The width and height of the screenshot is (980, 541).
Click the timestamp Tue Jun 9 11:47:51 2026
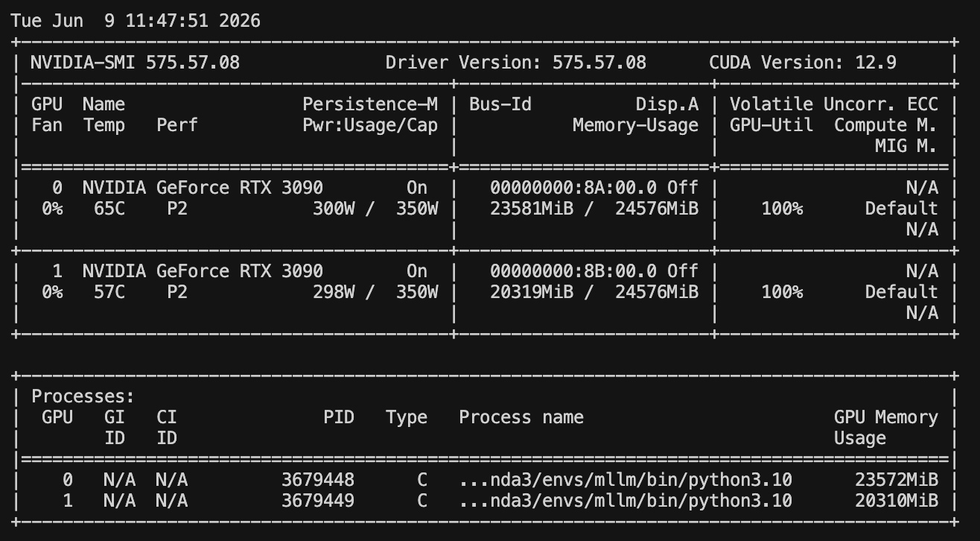click(136, 20)
